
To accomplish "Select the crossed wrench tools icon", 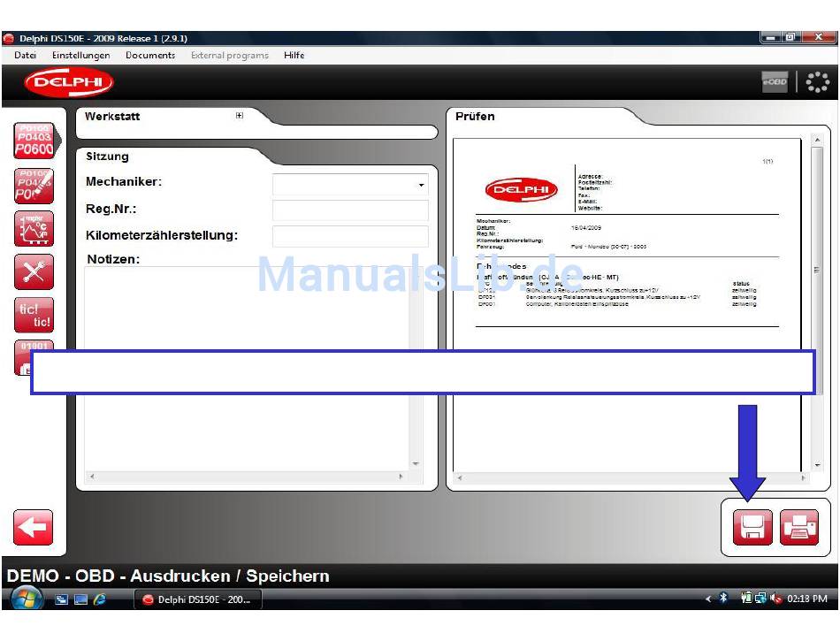I will click(x=34, y=272).
